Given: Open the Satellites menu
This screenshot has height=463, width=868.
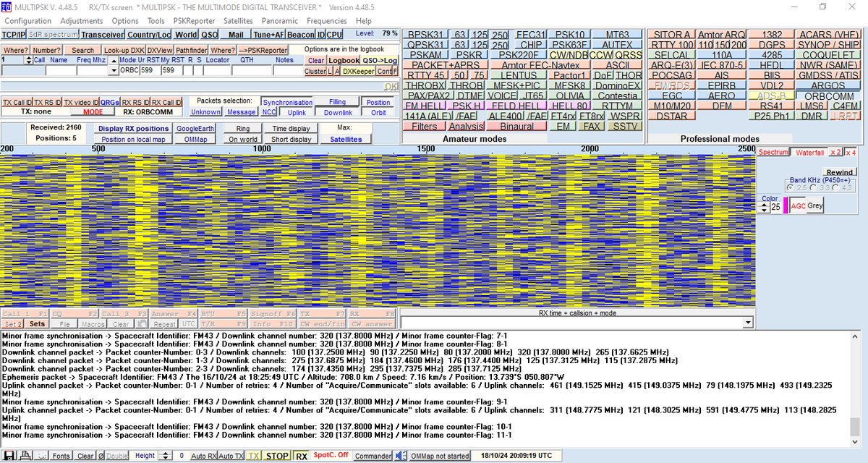Looking at the screenshot, I should click(x=237, y=21).
